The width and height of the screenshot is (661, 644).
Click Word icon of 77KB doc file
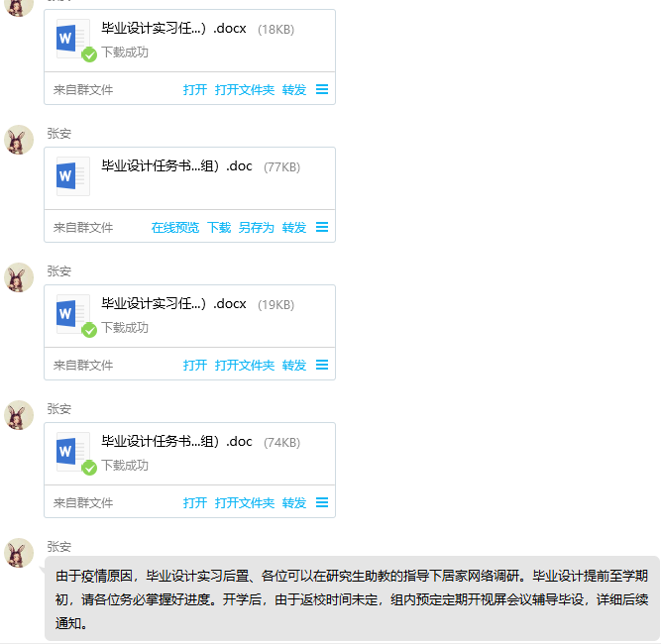(x=73, y=176)
